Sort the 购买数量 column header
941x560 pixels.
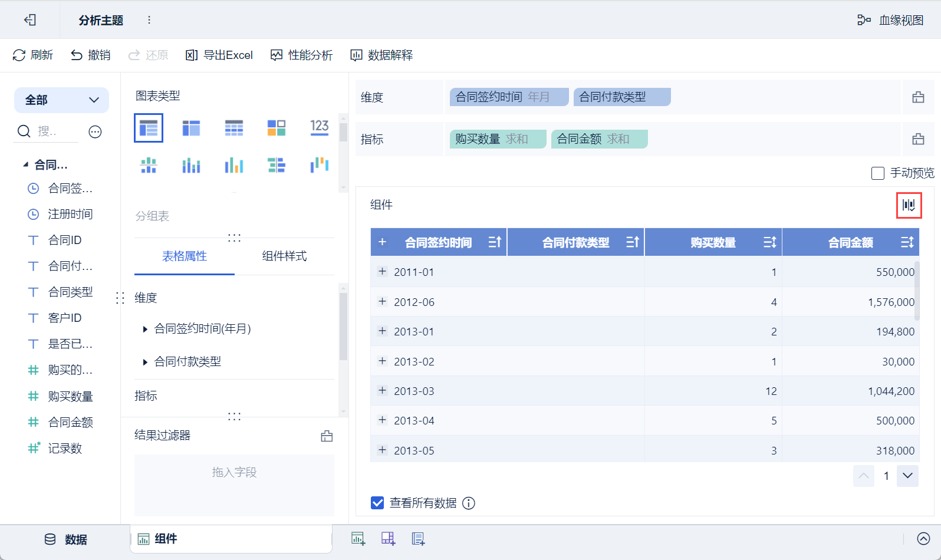click(x=769, y=242)
